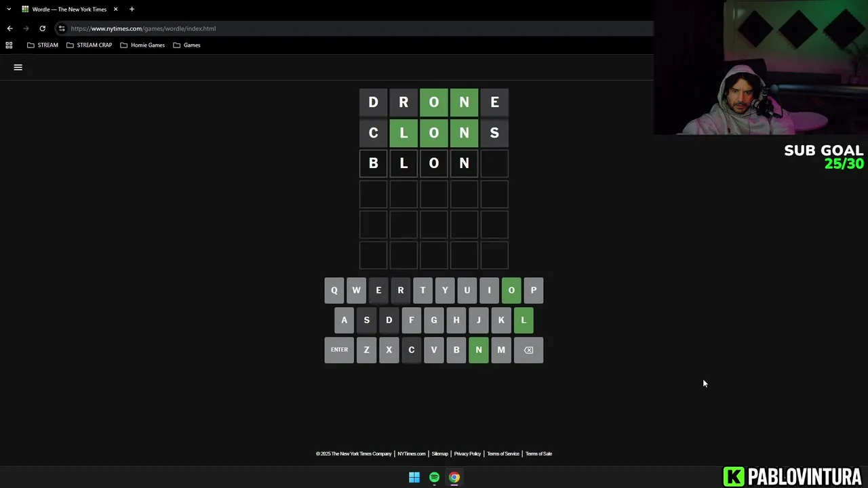Expand the tab search dropdown arrow
This screenshot has width=868, height=488.
point(9,9)
